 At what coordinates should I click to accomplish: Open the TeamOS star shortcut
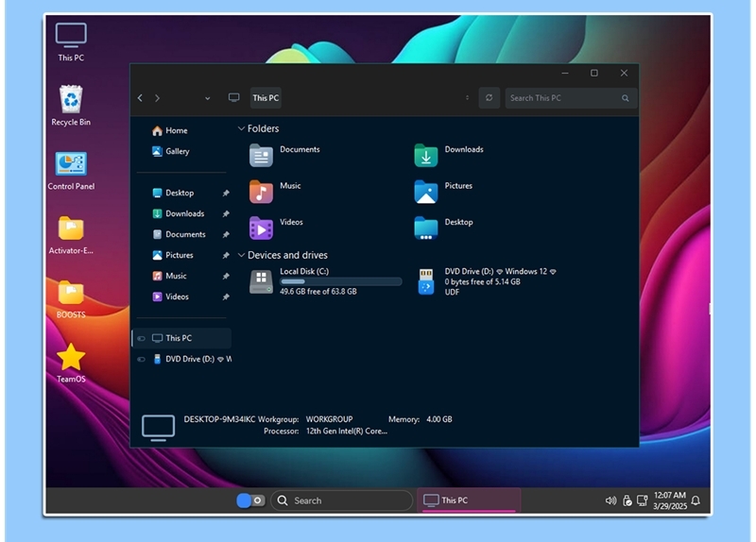71,363
